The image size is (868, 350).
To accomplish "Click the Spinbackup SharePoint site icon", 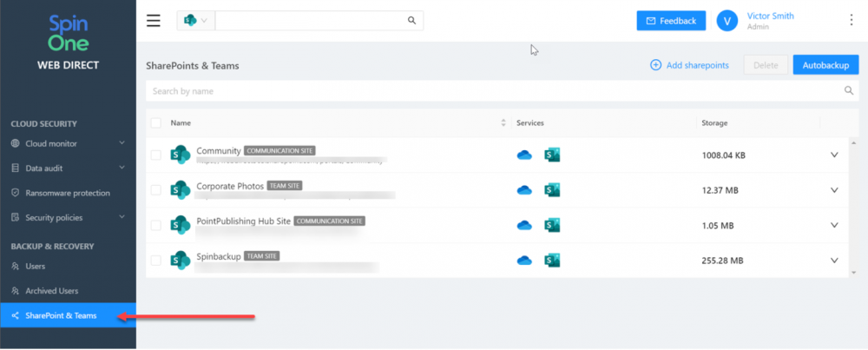I will [x=180, y=261].
